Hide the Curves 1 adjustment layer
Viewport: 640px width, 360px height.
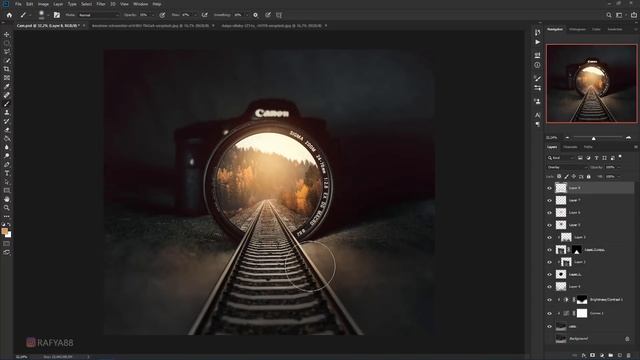(549, 313)
